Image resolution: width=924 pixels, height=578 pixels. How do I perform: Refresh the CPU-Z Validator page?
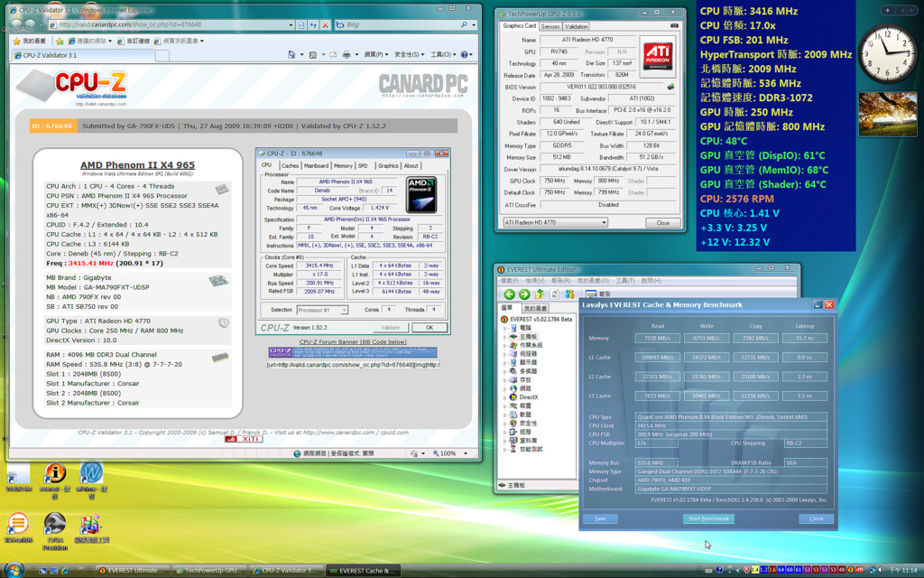[x=313, y=24]
